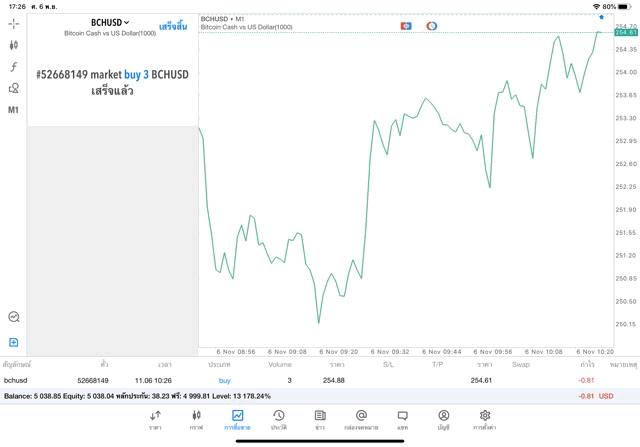
Task: Click the green 254.61 current price label
Action: coord(626,32)
